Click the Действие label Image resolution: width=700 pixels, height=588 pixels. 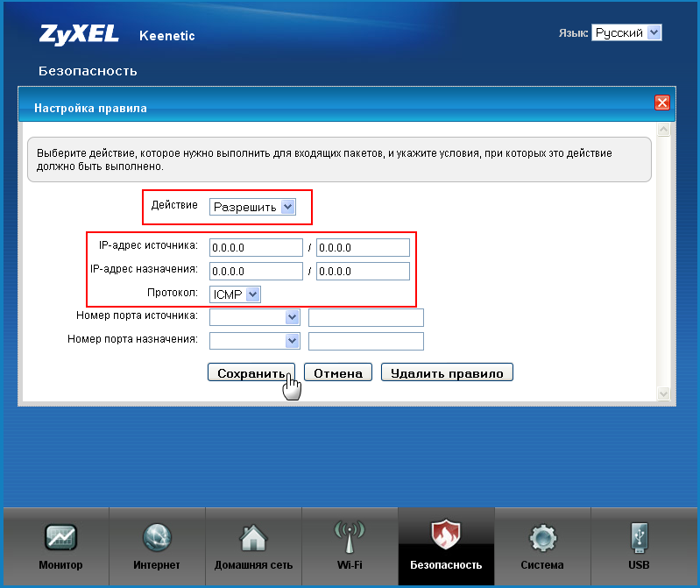pos(174,205)
